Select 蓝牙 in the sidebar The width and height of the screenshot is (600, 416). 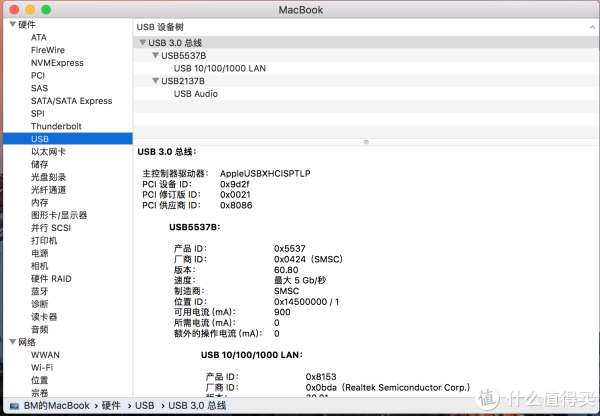click(x=40, y=291)
